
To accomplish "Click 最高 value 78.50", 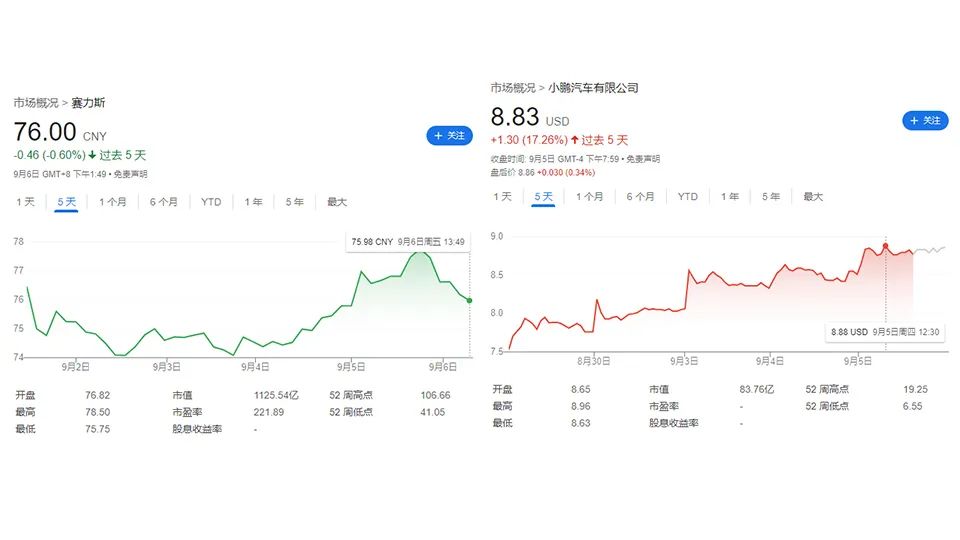I will click(x=97, y=412).
